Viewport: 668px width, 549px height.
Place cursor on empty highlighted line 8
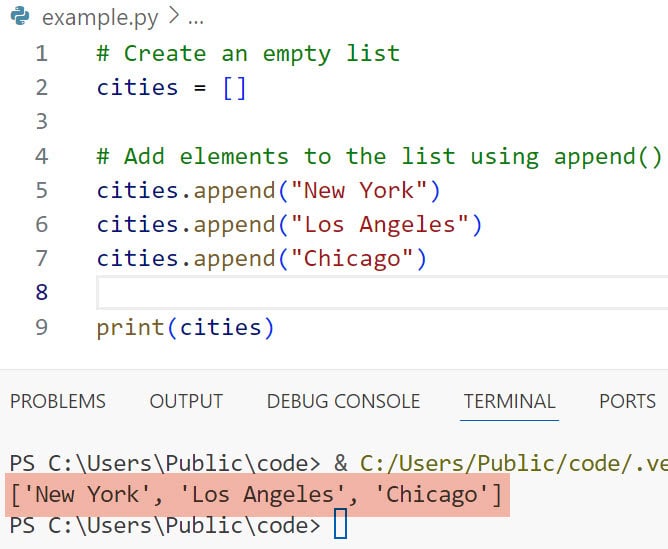[382, 293]
